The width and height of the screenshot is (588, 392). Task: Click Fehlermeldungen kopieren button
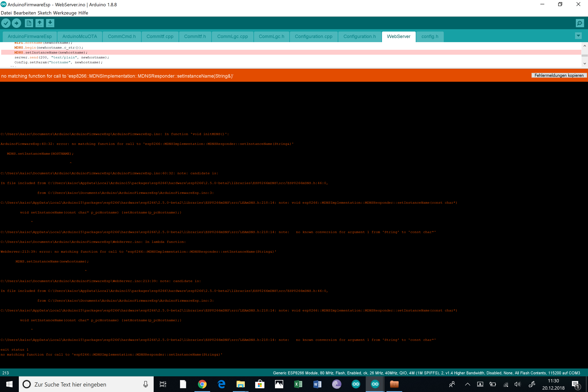tap(559, 75)
